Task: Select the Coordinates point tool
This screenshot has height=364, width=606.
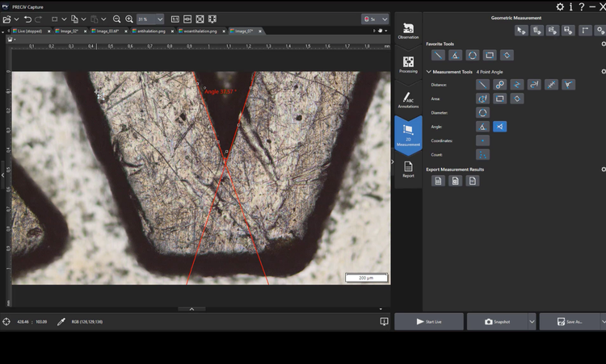Action: (482, 140)
